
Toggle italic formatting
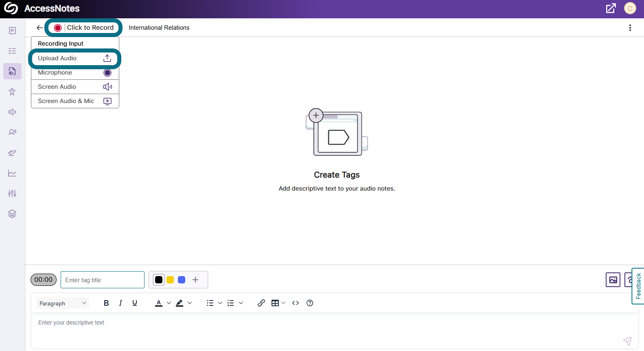(120, 303)
